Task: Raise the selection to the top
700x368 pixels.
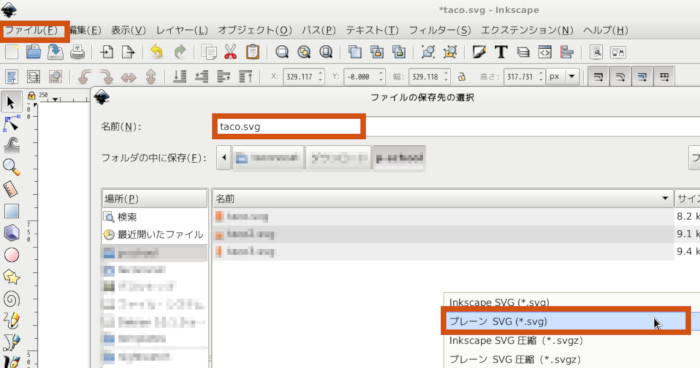Action: 245,77
